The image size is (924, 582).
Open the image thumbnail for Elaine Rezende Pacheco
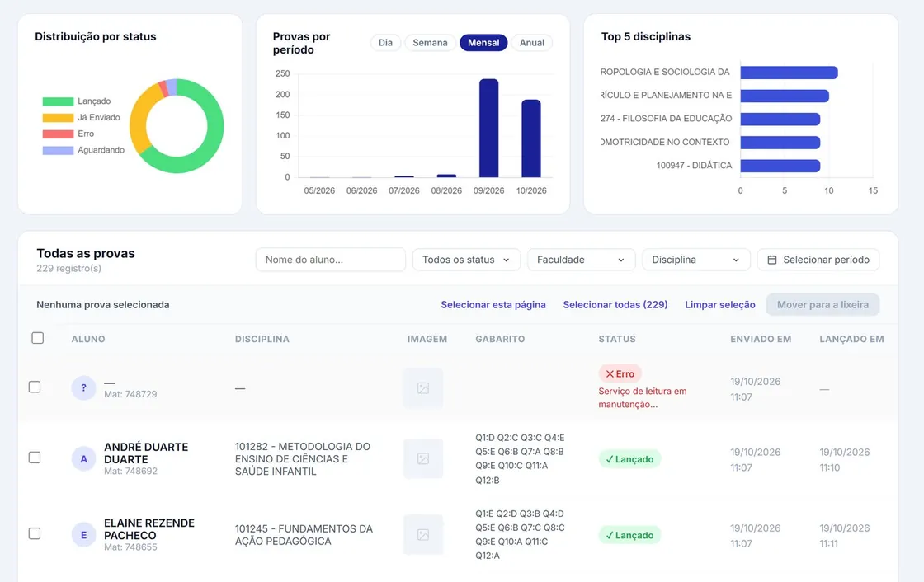[423, 534]
